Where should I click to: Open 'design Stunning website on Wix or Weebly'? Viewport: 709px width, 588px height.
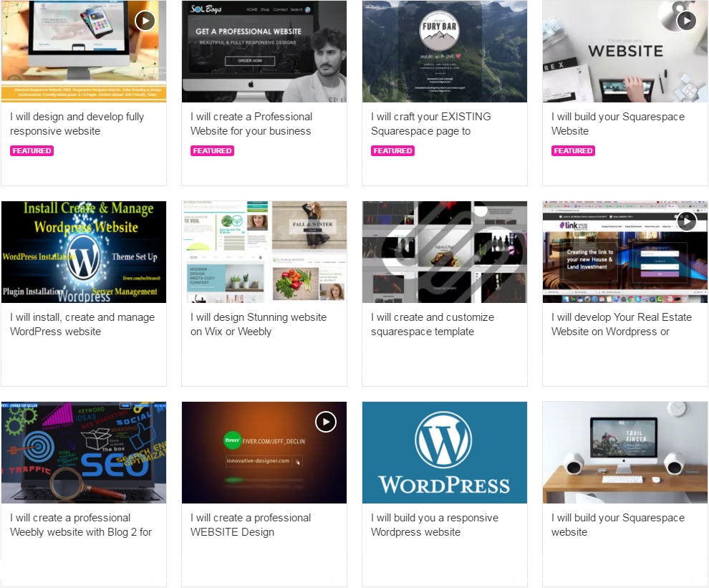(259, 324)
